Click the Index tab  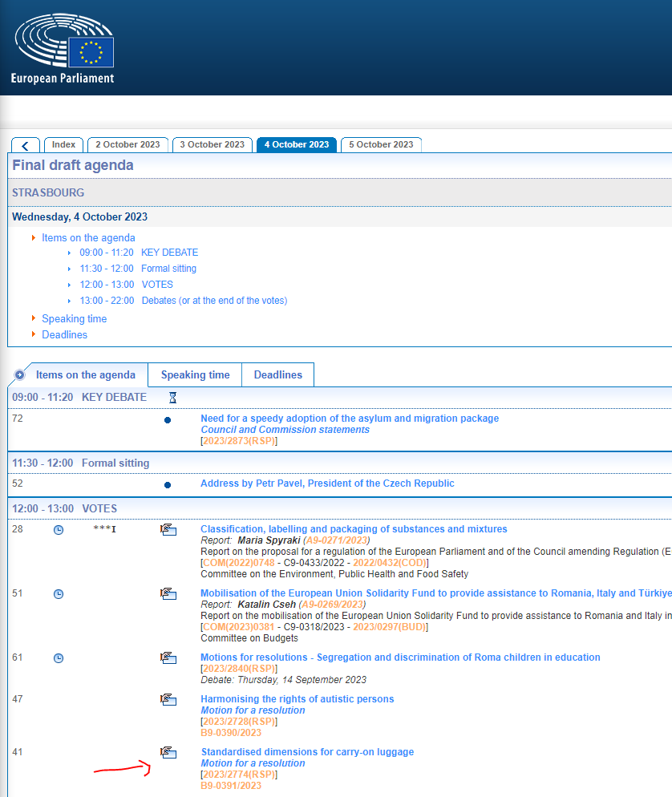(63, 144)
